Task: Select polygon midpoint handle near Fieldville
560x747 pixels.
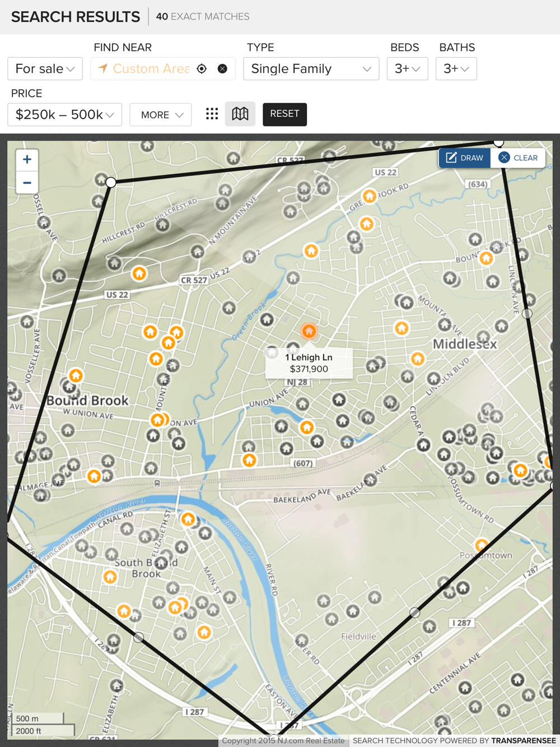Action: click(x=414, y=613)
